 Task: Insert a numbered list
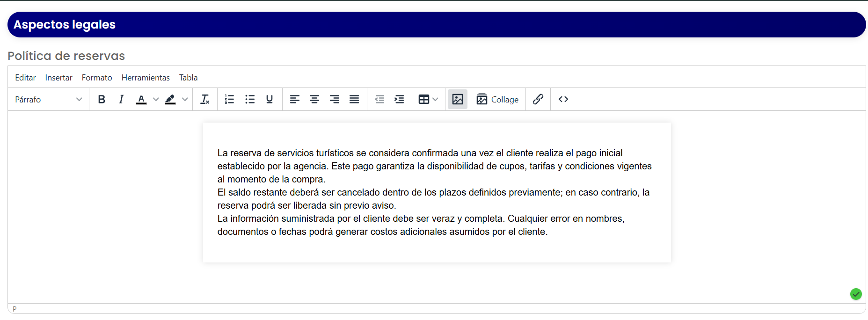pyautogui.click(x=229, y=99)
